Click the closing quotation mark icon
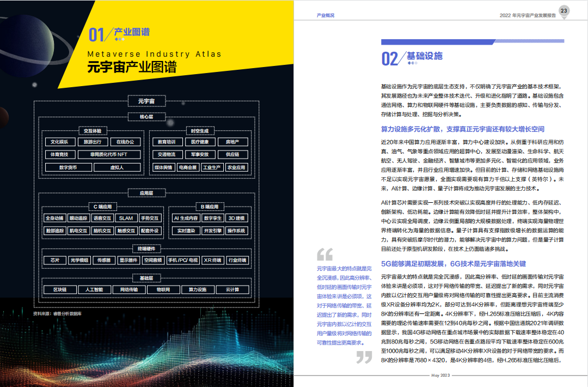588x387 pixels. (364, 357)
